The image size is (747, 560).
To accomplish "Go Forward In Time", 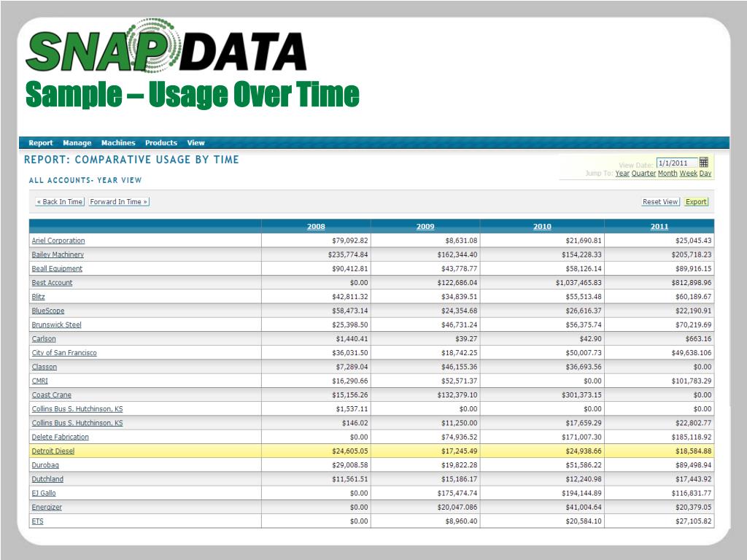I will (x=119, y=202).
